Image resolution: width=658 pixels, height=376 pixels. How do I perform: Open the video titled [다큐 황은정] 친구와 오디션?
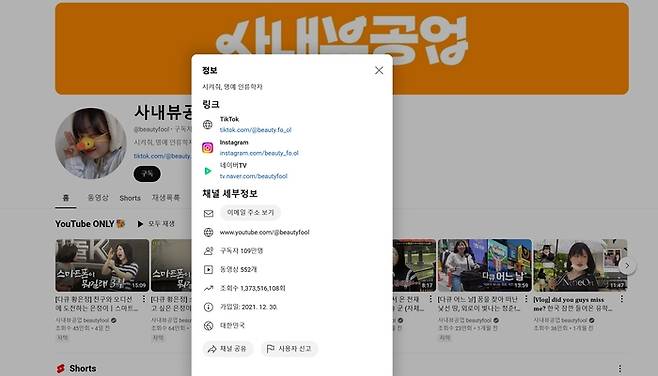(x=97, y=304)
